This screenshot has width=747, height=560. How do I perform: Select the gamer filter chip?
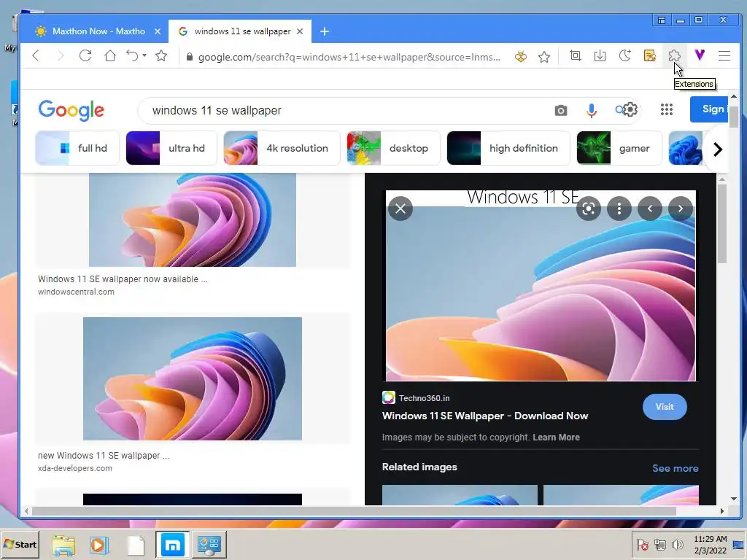click(x=619, y=148)
